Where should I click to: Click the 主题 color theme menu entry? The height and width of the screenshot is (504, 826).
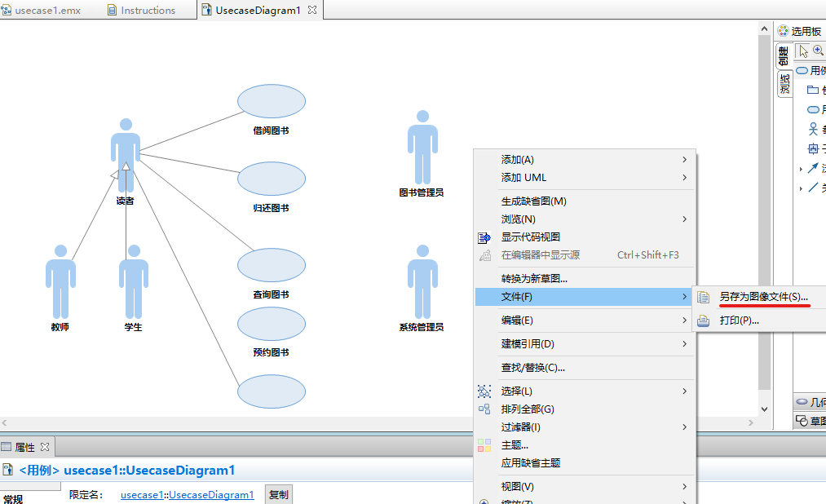(514, 445)
